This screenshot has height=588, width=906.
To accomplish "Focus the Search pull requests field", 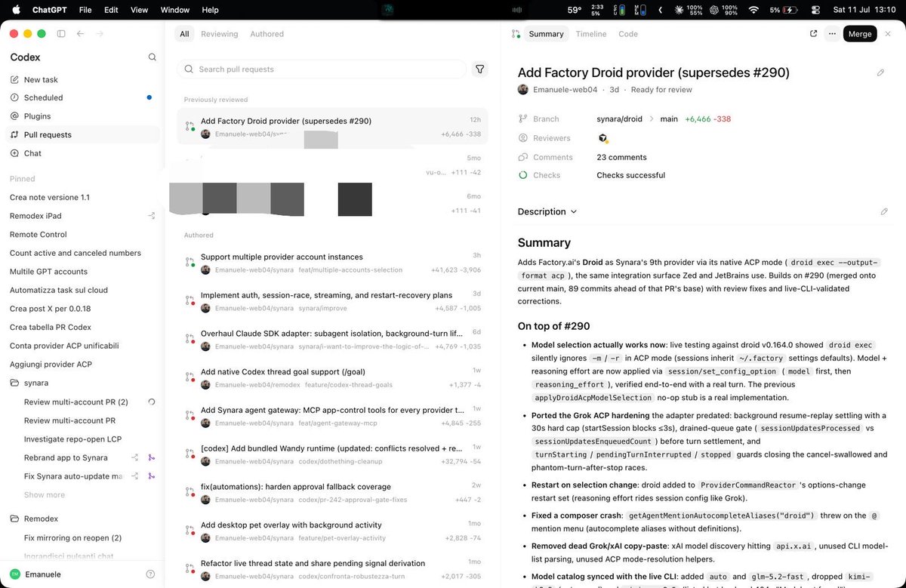I will coord(322,69).
